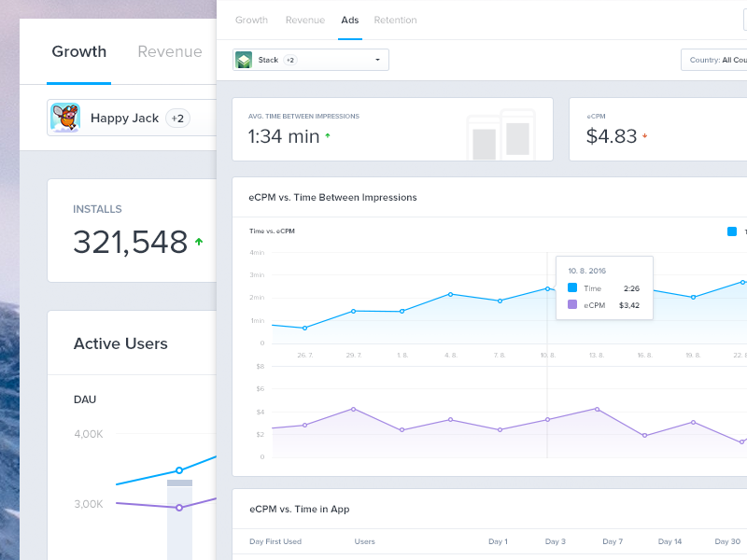Viewport: 747px width, 560px height.
Task: Select the small Growth tab
Action: click(251, 20)
